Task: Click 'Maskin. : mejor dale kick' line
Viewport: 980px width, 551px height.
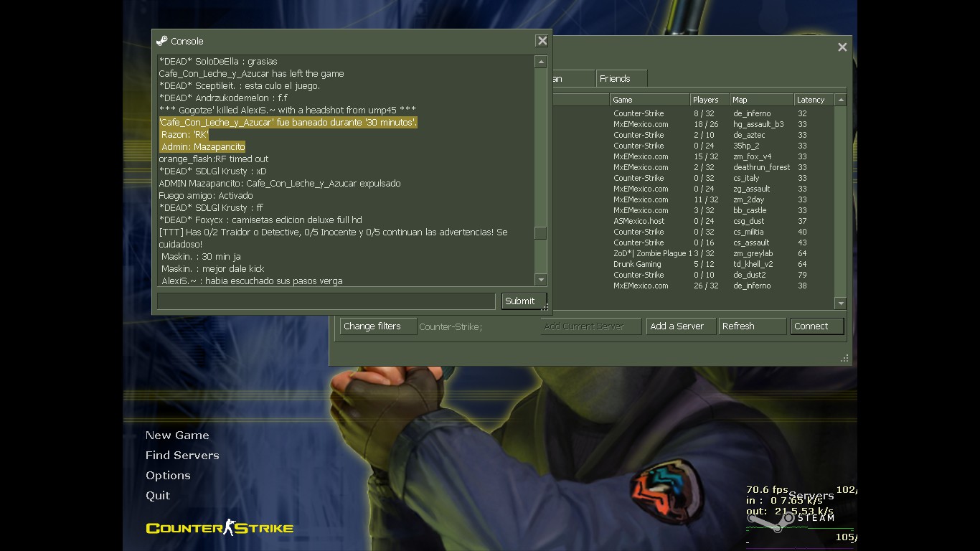Action: coord(213,269)
